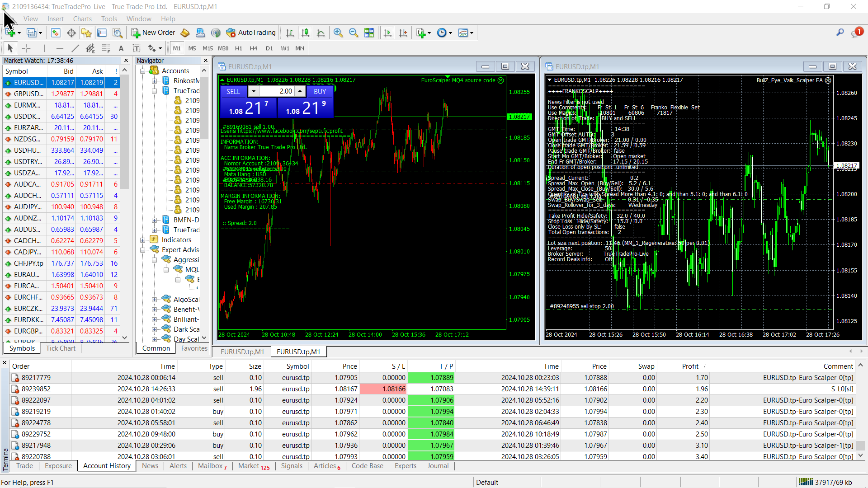Expand the Indicators tree node

[143, 240]
